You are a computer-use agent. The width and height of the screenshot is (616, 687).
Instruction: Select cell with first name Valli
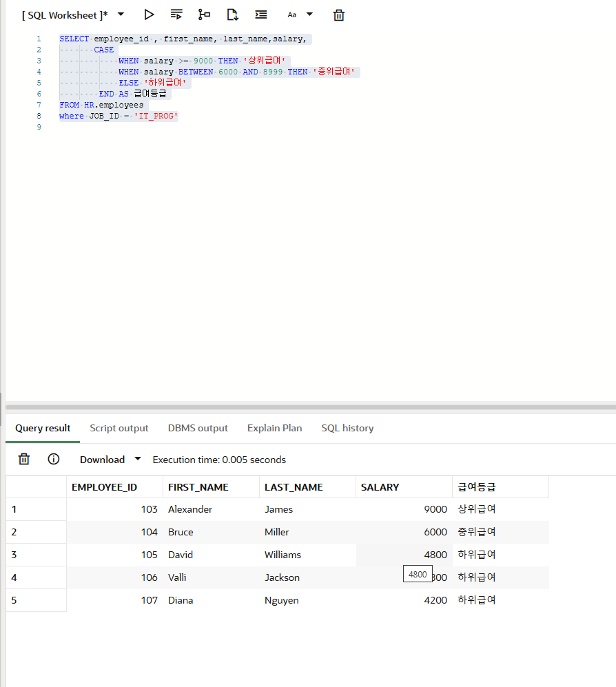coord(211,577)
